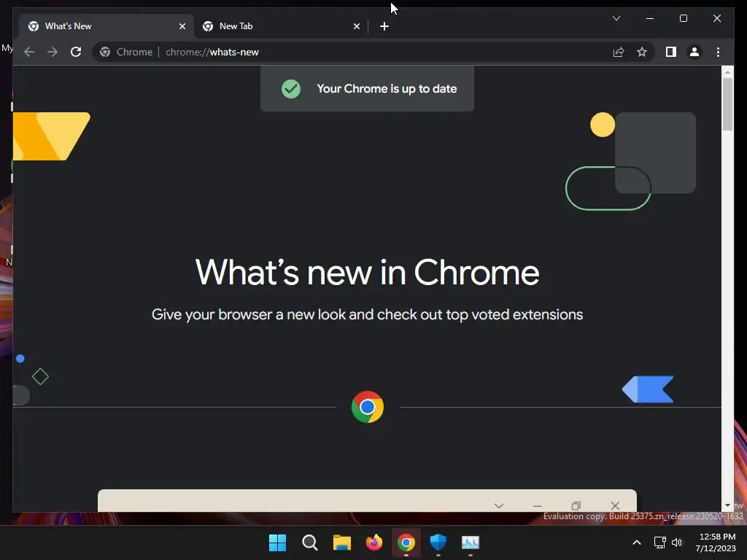
Task: Bookmark this tab with the star
Action: tap(642, 52)
